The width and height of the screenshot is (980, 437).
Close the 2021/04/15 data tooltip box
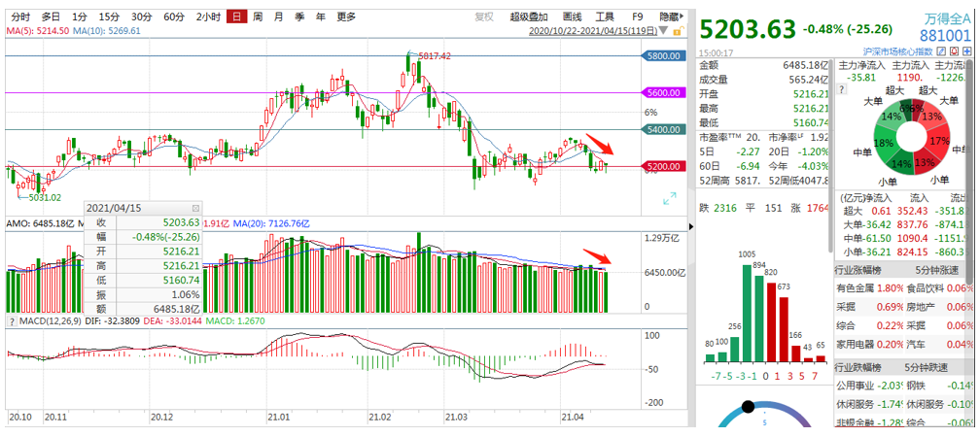[194, 208]
